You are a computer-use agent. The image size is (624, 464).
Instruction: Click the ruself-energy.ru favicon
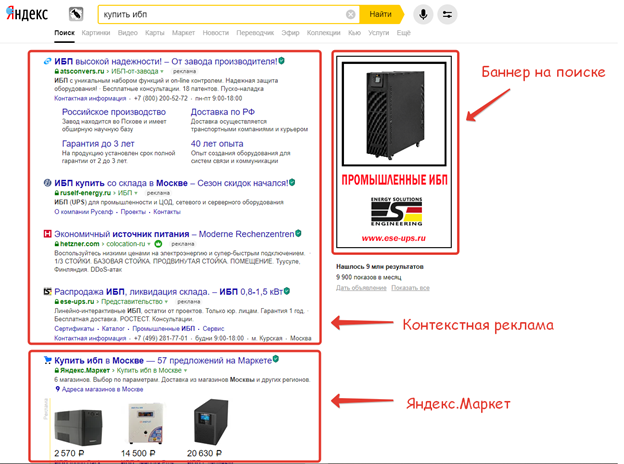tap(47, 183)
